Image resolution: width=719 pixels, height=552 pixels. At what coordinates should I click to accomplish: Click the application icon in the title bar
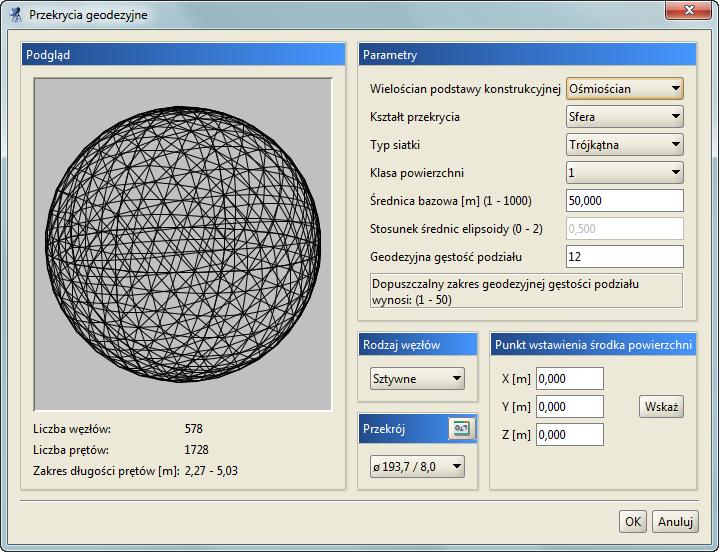(x=16, y=14)
